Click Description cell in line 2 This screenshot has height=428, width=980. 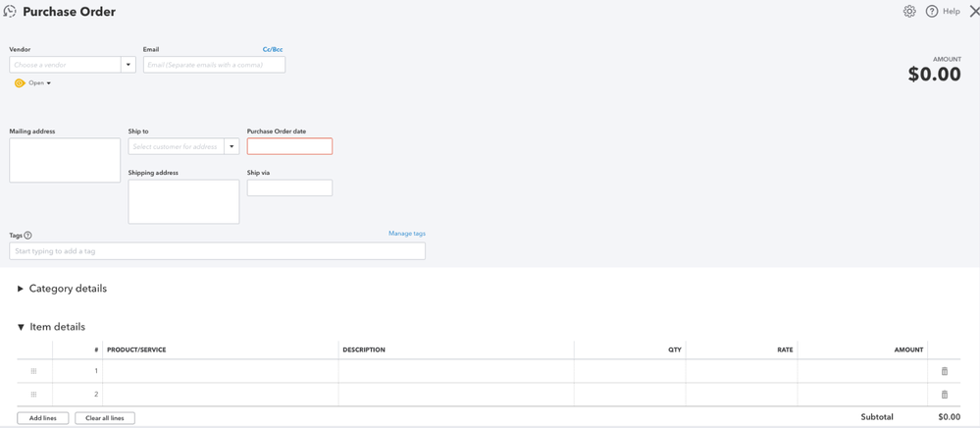point(456,395)
